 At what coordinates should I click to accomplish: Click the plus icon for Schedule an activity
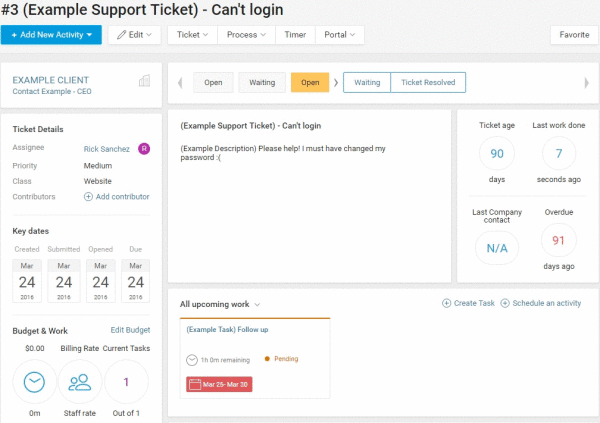[x=505, y=303]
